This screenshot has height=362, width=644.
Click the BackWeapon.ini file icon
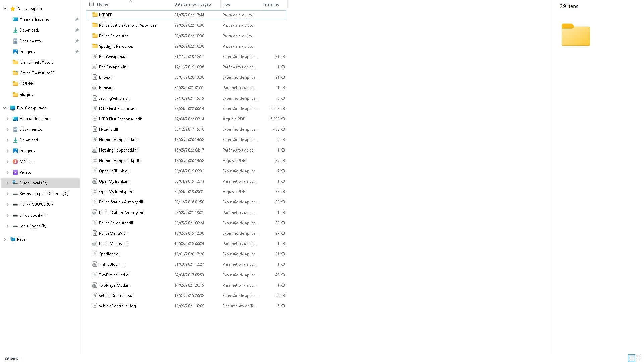click(95, 67)
